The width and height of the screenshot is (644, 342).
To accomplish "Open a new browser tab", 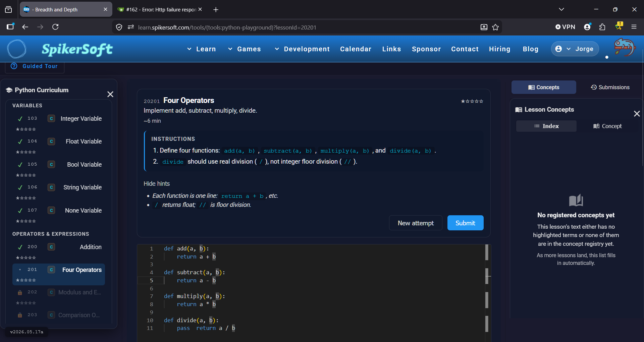I will pyautogui.click(x=216, y=9).
